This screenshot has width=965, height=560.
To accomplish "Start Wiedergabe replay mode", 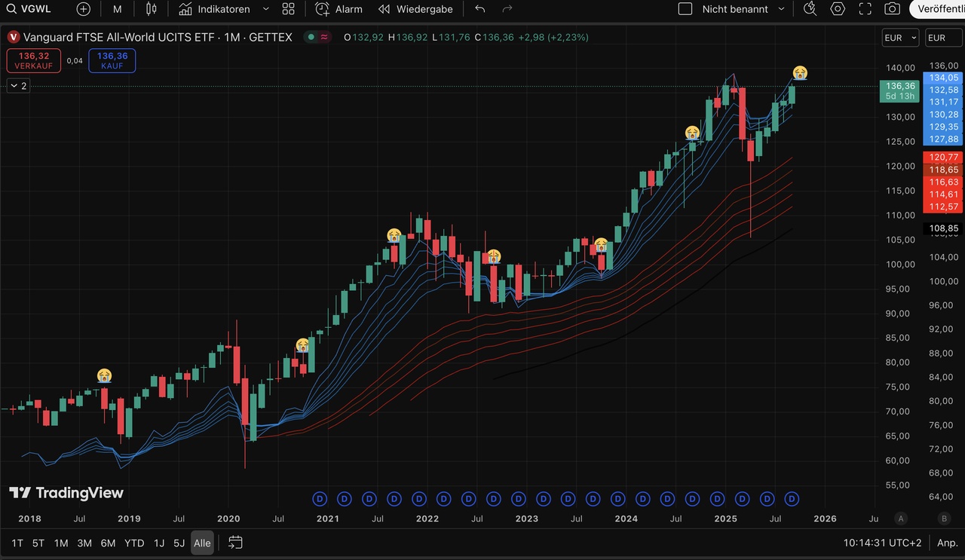I will (416, 9).
